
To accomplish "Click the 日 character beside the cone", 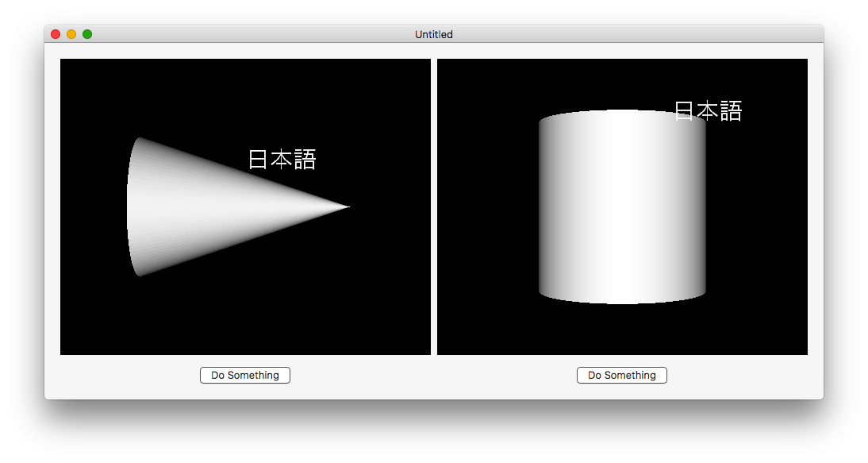I will [259, 160].
